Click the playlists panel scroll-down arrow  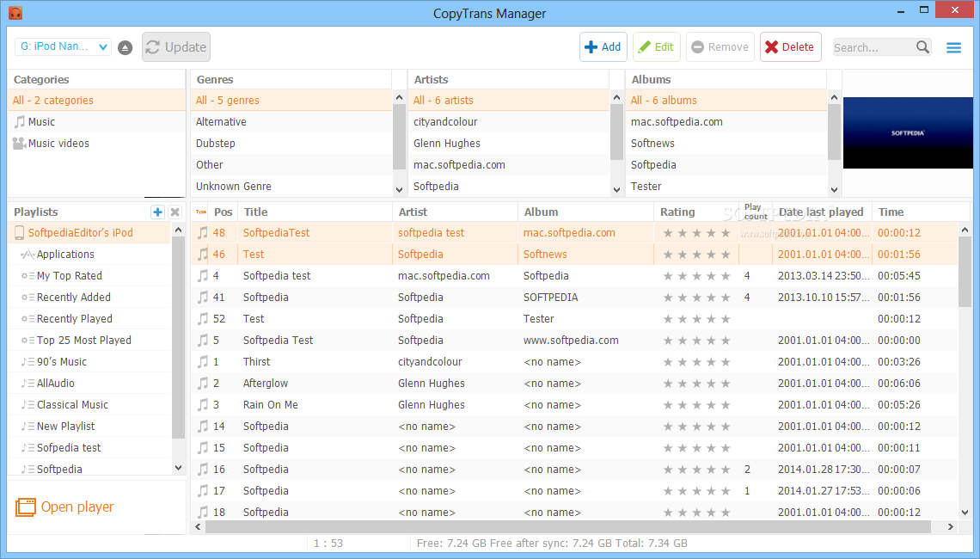coord(178,468)
